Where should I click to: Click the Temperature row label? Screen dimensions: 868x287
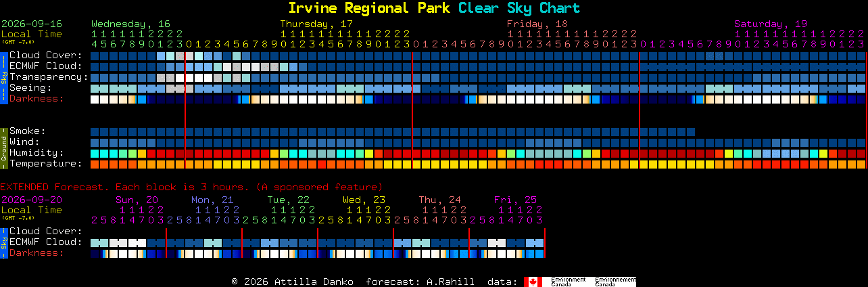point(45,164)
